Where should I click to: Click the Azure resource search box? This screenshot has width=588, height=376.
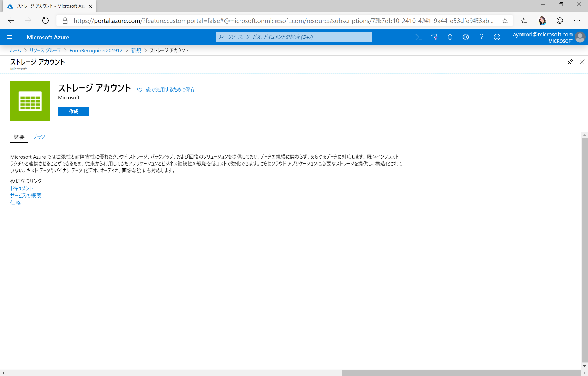pyautogui.click(x=294, y=37)
